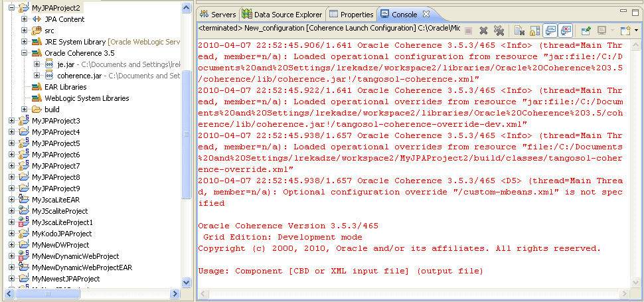Click the Console horizontal scroll-right arrow
This screenshot has width=644, height=302.
click(625, 293)
